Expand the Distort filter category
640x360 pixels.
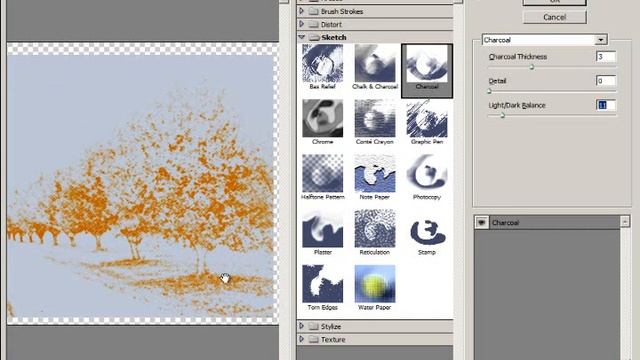[x=302, y=24]
